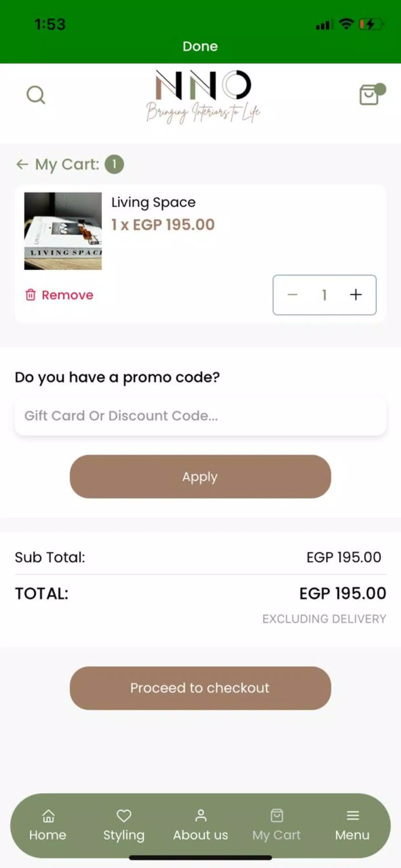Select the My Cart tab

[x=277, y=825]
